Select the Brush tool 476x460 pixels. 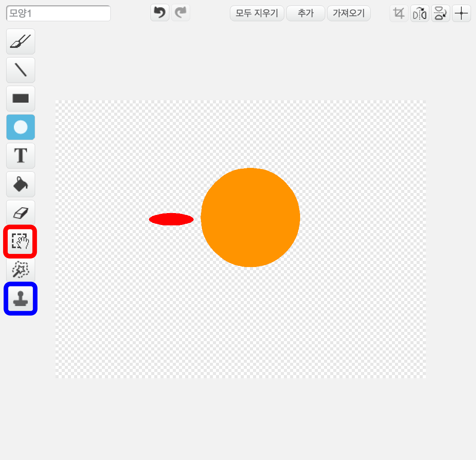20,41
